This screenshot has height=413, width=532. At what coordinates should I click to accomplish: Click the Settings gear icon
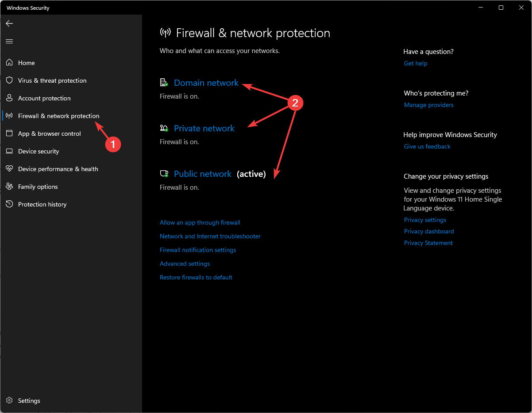point(9,401)
